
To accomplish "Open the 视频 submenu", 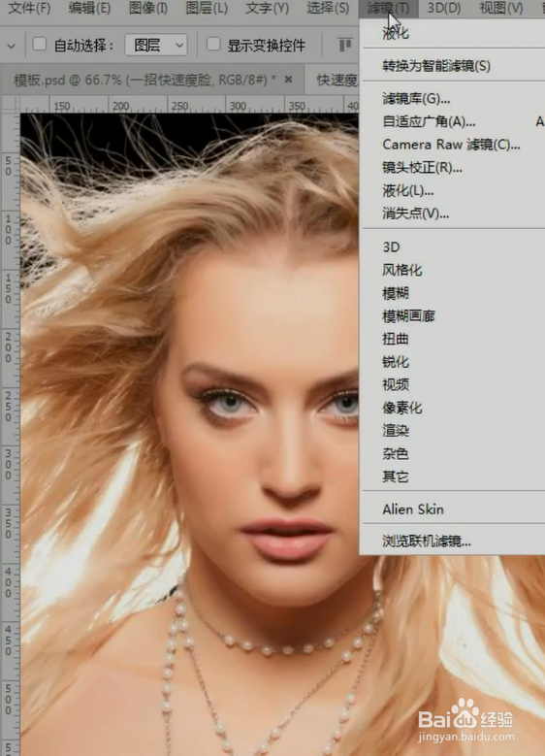I will (395, 384).
